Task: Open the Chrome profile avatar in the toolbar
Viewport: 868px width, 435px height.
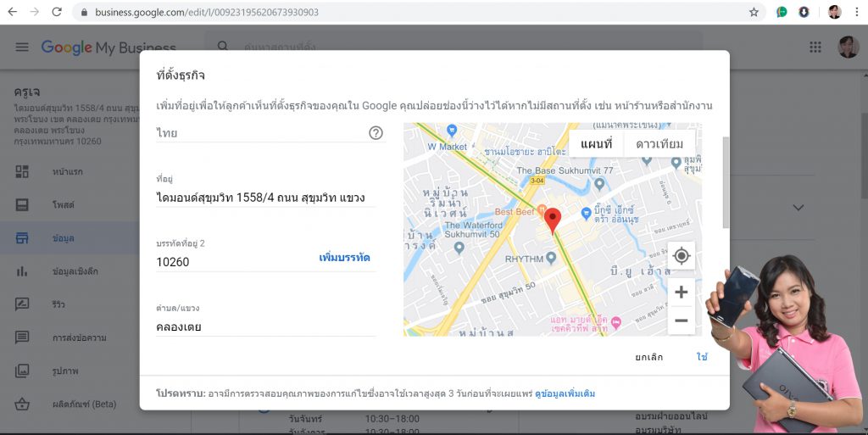Action: pyautogui.click(x=834, y=12)
